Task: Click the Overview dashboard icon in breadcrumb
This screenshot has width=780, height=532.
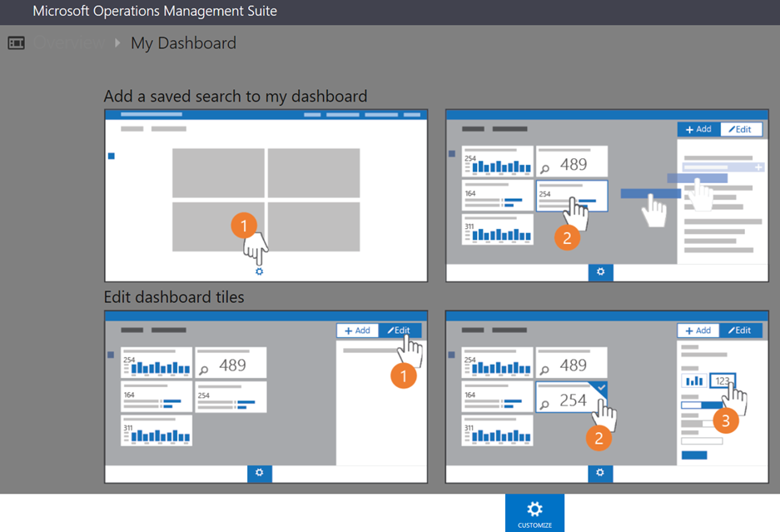Action: point(16,43)
